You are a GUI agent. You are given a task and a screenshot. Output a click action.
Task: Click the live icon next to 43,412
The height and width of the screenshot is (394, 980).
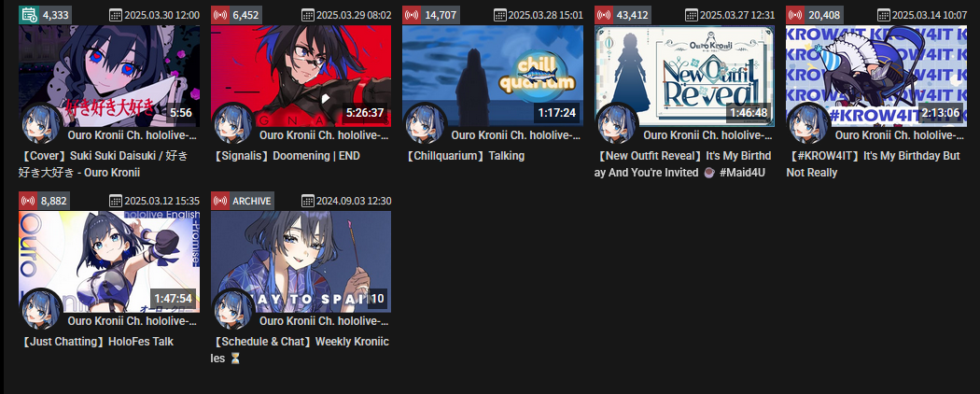pos(604,15)
